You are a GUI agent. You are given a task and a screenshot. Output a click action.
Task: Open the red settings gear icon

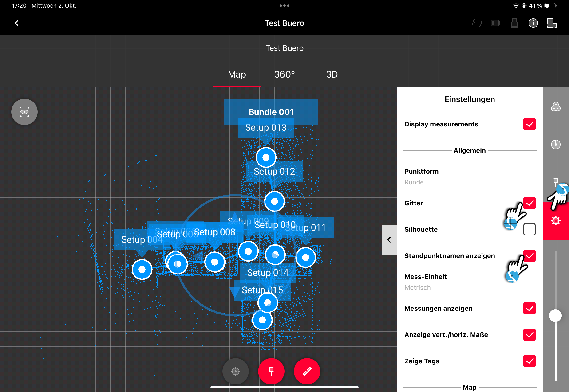(556, 221)
